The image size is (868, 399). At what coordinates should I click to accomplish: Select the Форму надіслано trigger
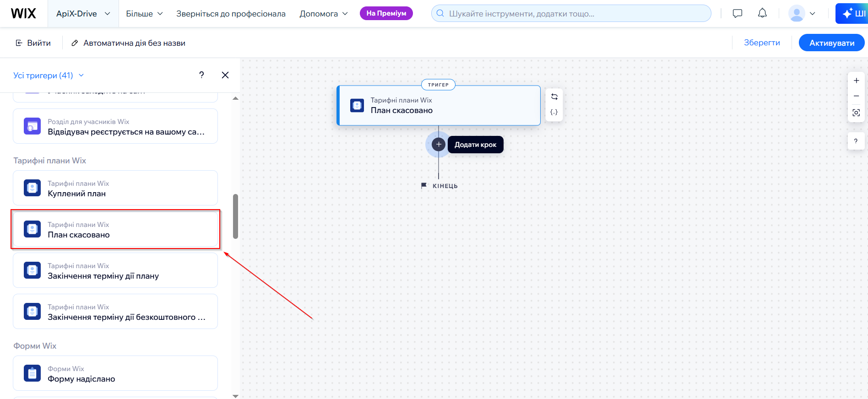tap(115, 373)
